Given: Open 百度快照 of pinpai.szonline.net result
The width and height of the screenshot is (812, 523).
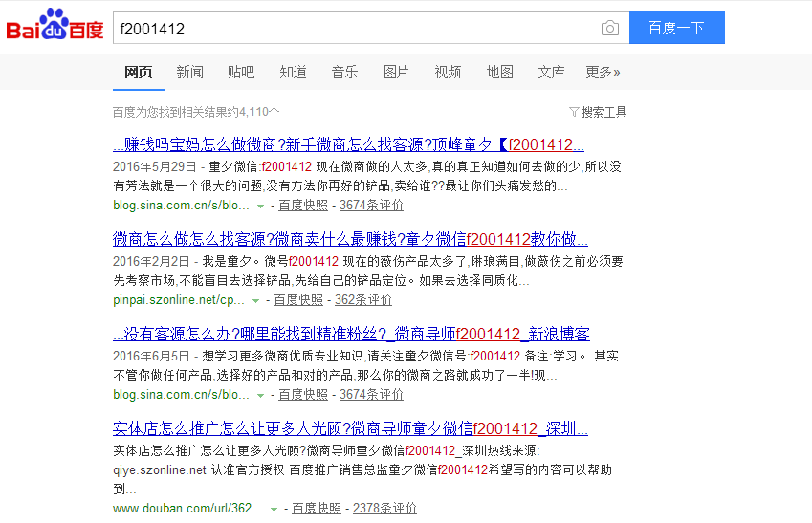Looking at the screenshot, I should (298, 300).
